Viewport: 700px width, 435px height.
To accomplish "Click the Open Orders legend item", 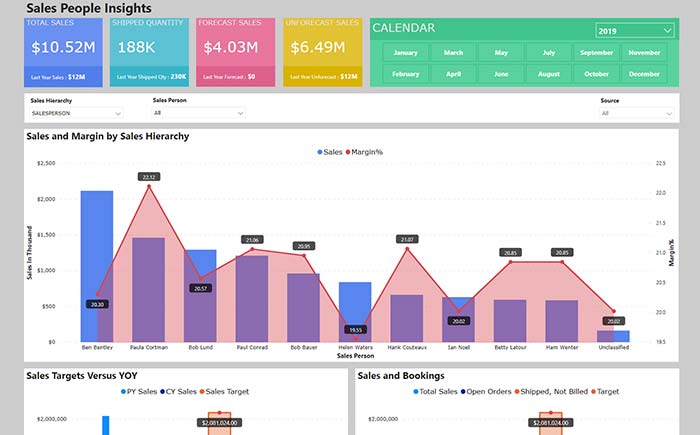I will click(x=486, y=392).
